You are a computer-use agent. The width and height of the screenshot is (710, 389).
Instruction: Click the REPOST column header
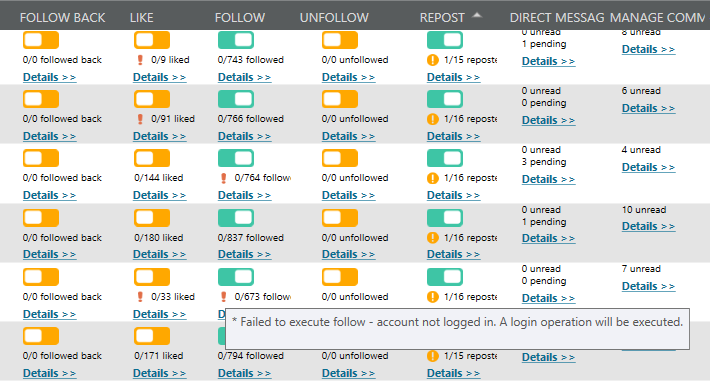[442, 18]
